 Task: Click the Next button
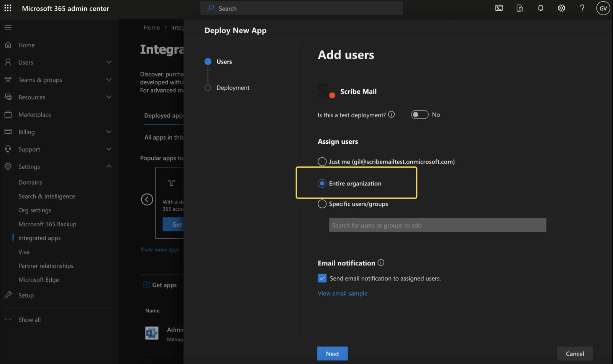coord(332,354)
